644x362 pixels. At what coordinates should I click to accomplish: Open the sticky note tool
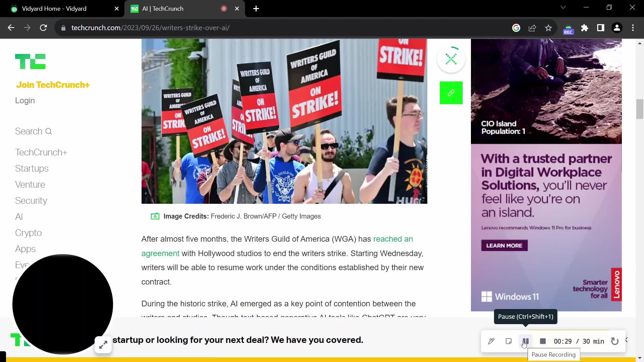coord(508,341)
